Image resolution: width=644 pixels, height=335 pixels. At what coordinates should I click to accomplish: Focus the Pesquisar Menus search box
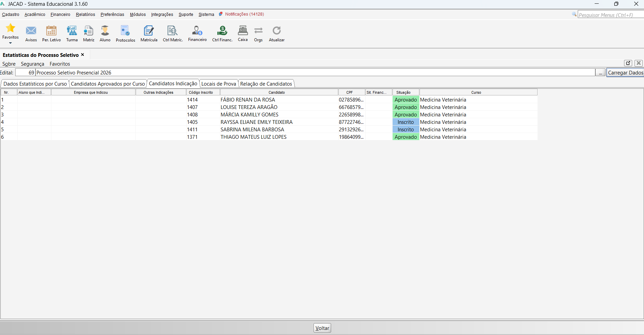coord(611,15)
